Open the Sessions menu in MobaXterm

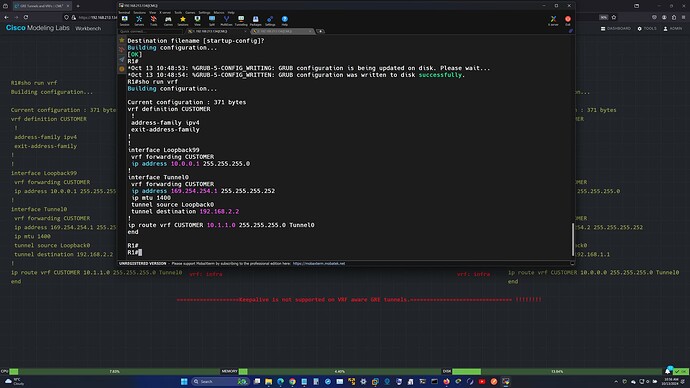[x=139, y=12]
